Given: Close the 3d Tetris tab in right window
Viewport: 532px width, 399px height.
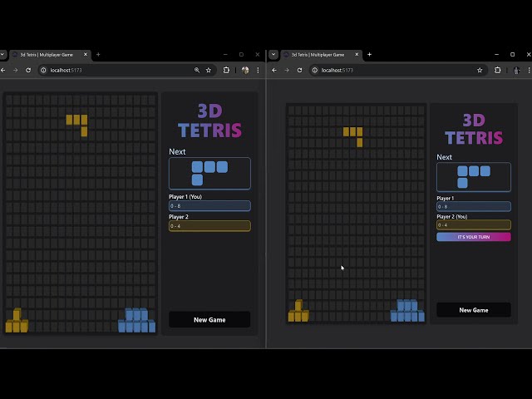Looking at the screenshot, I should pyautogui.click(x=357, y=54).
